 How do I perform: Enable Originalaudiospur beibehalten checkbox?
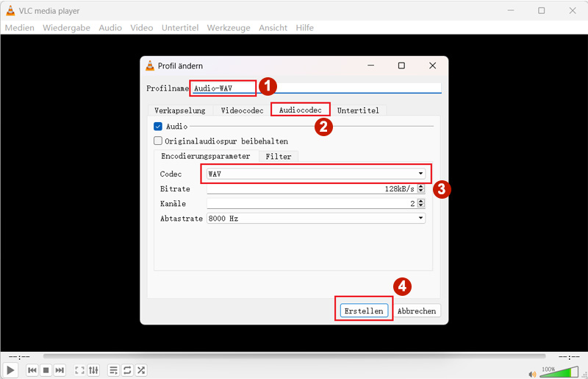[x=158, y=141]
